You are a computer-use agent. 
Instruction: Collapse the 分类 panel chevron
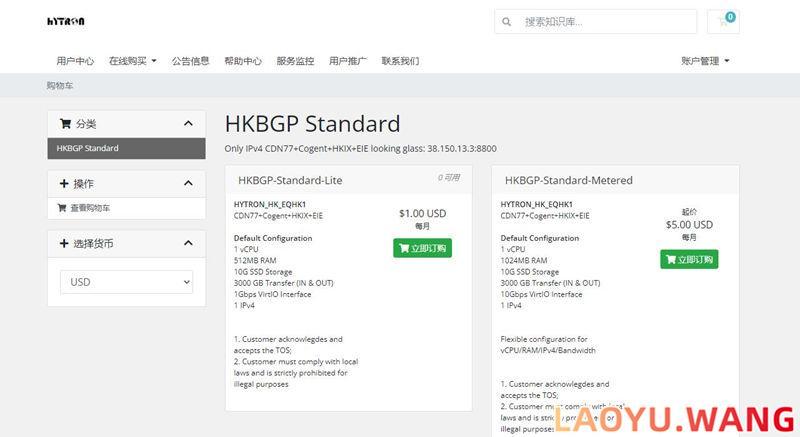click(188, 123)
